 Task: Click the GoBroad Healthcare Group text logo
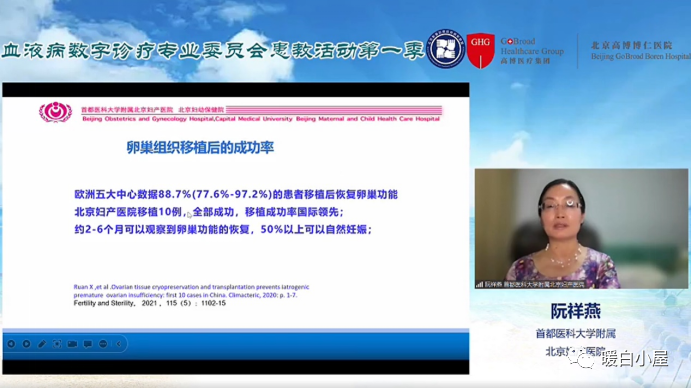tap(532, 51)
